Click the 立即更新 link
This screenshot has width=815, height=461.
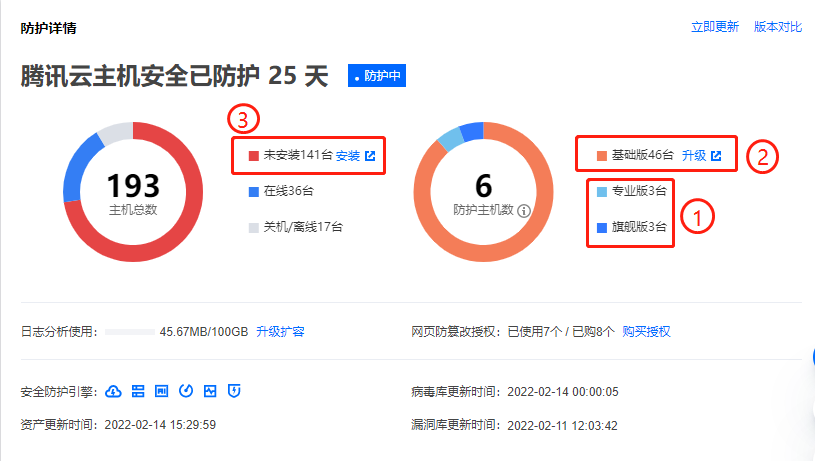715,27
